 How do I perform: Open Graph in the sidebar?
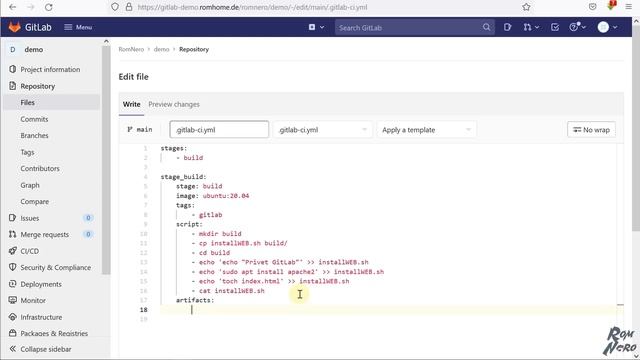pos(30,185)
